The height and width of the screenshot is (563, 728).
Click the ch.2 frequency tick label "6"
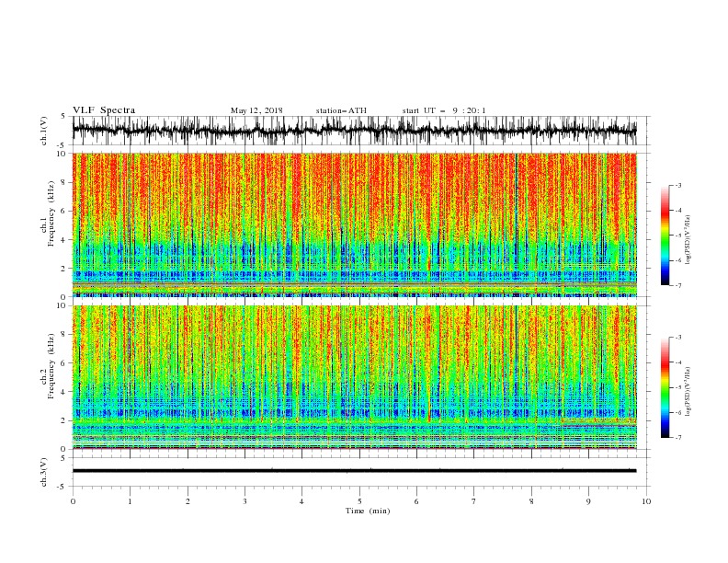pos(63,363)
